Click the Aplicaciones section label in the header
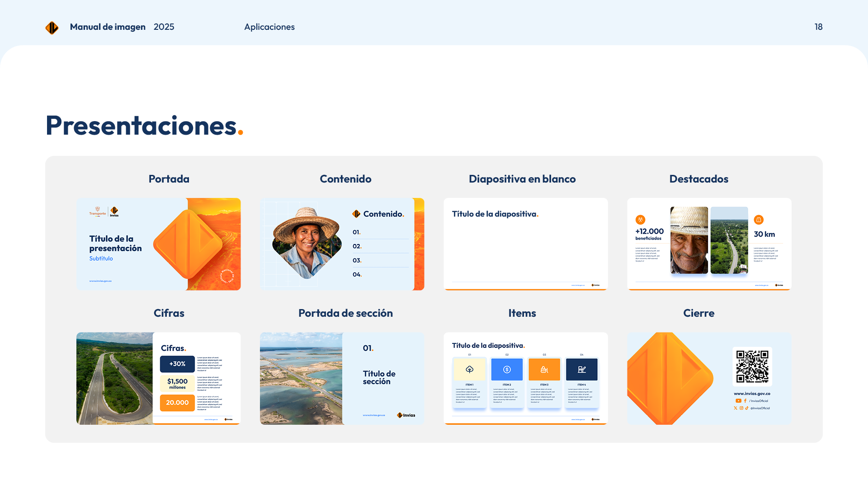Screen dimensions: 868x488 [269, 27]
